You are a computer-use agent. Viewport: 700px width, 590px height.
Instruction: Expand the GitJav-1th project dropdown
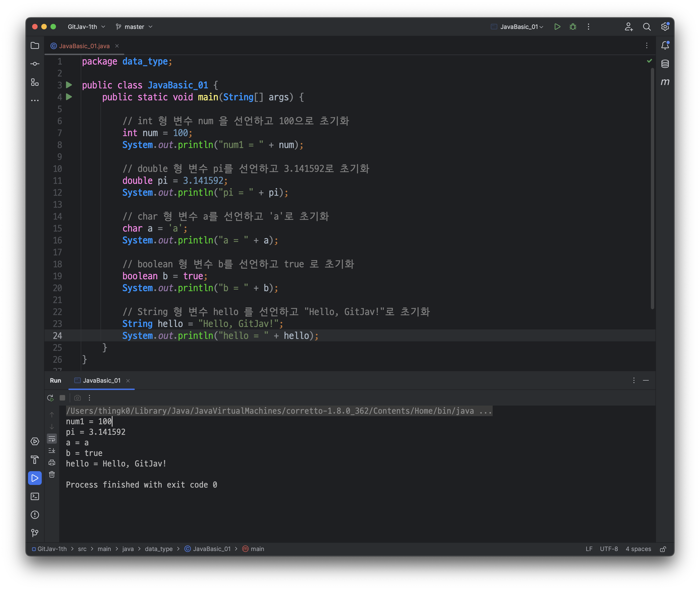click(86, 27)
